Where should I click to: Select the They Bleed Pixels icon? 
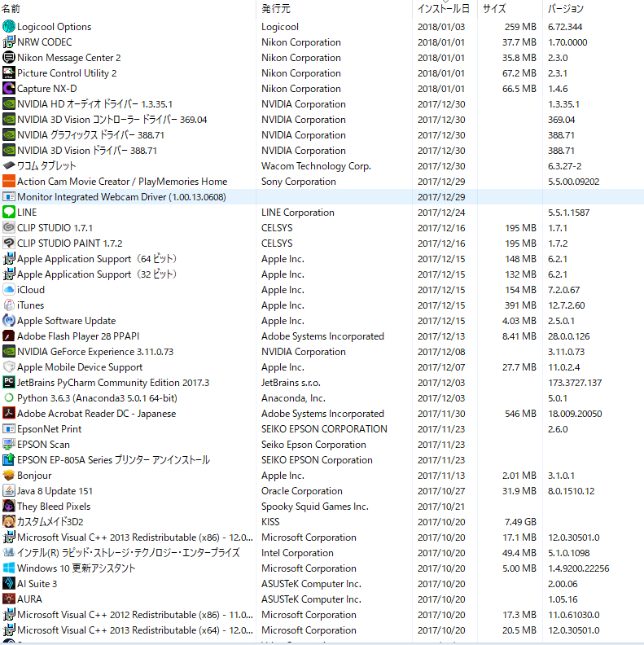click(9, 507)
